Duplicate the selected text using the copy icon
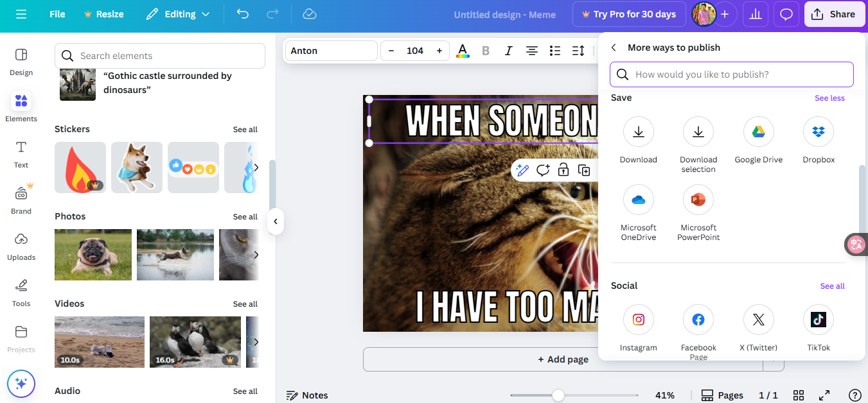Screen dimensions: 868x403 (584, 170)
